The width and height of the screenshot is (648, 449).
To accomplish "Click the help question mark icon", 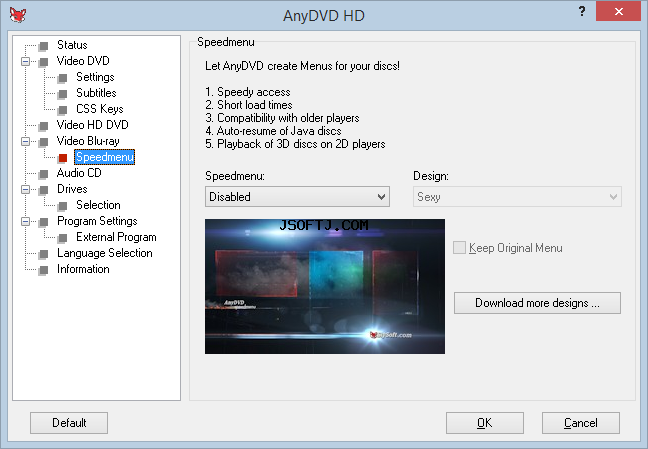I will point(582,11).
